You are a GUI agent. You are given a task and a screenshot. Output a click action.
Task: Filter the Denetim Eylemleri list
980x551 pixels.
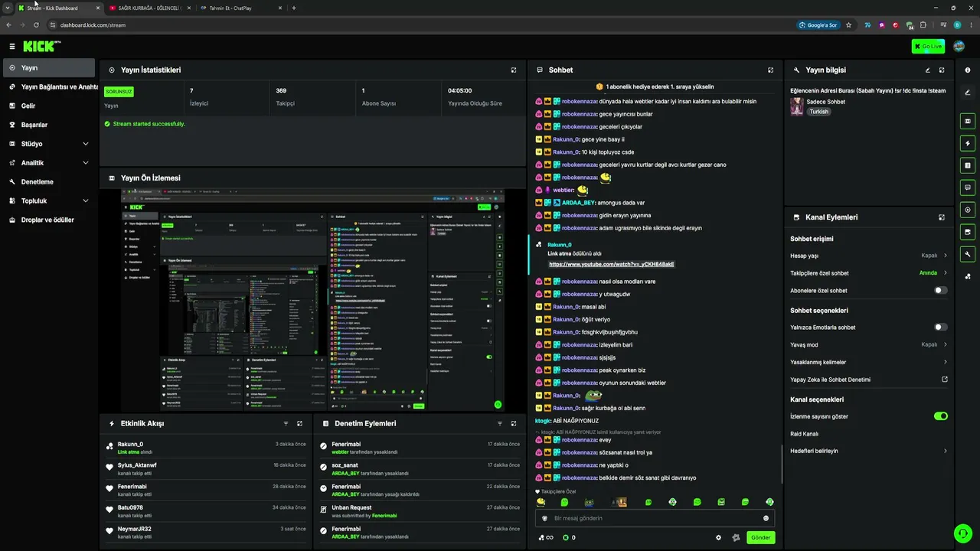pyautogui.click(x=499, y=423)
